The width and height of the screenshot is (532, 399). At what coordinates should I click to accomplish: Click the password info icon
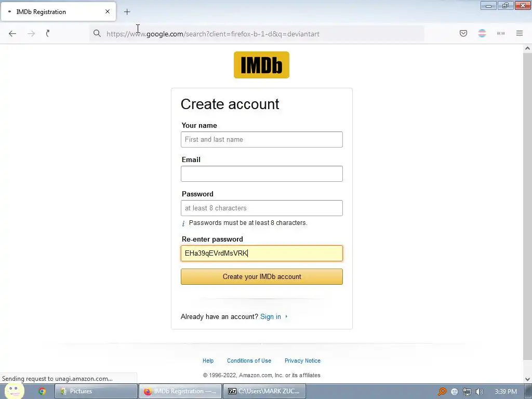click(x=183, y=223)
